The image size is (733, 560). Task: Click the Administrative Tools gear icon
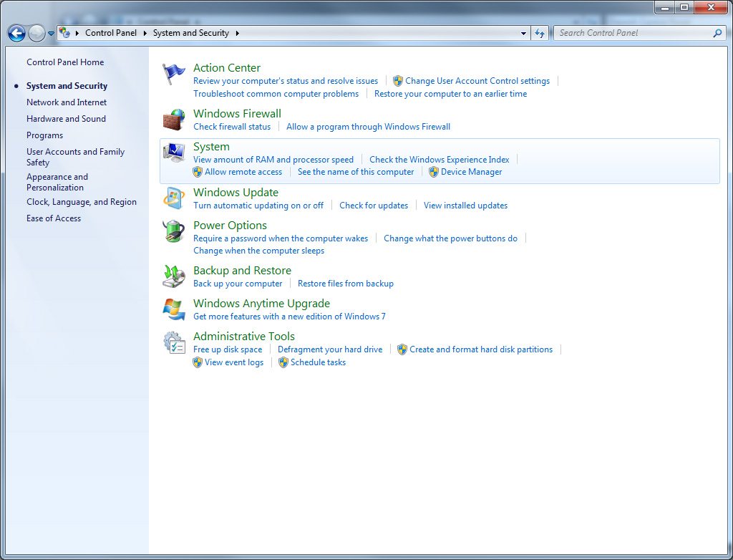tap(174, 342)
